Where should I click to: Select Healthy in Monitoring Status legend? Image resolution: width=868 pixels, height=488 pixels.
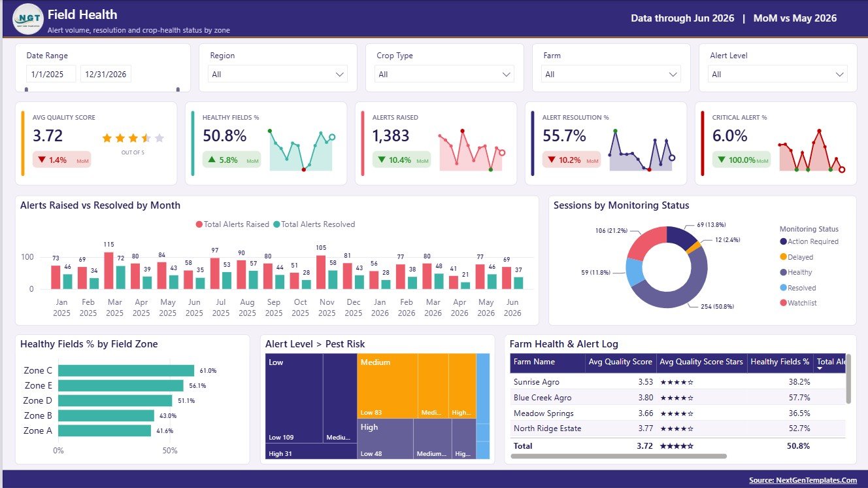[x=796, y=272]
